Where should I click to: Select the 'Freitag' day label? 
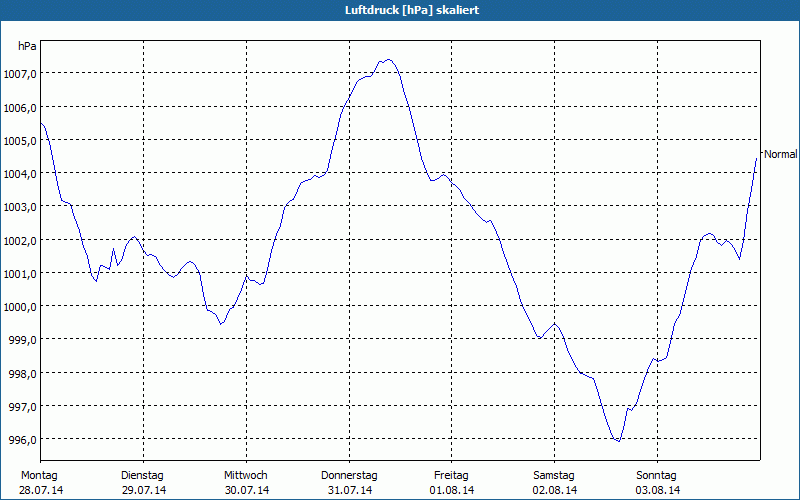(x=451, y=475)
